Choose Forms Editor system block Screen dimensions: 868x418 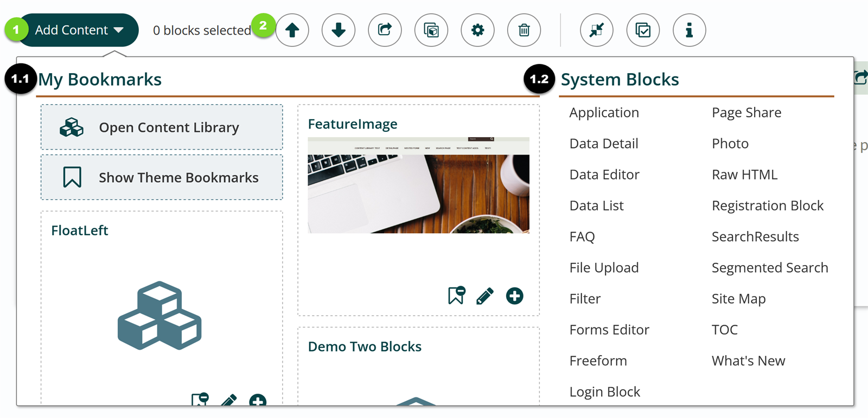(609, 330)
